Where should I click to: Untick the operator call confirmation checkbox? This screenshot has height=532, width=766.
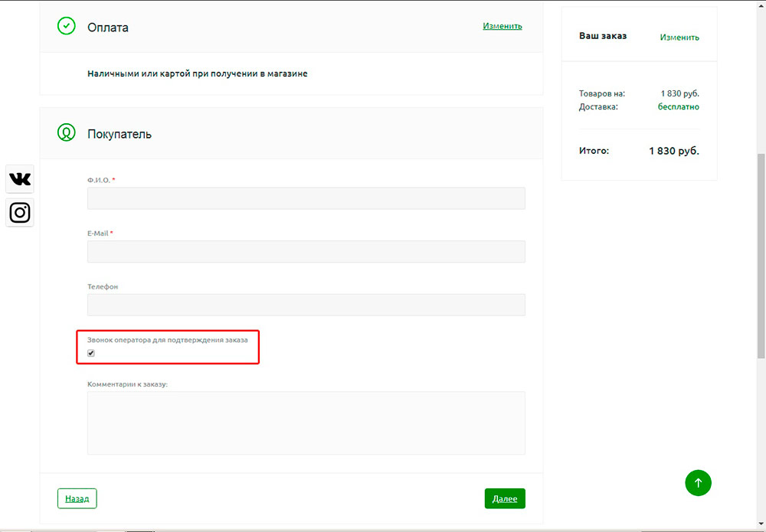pyautogui.click(x=91, y=353)
